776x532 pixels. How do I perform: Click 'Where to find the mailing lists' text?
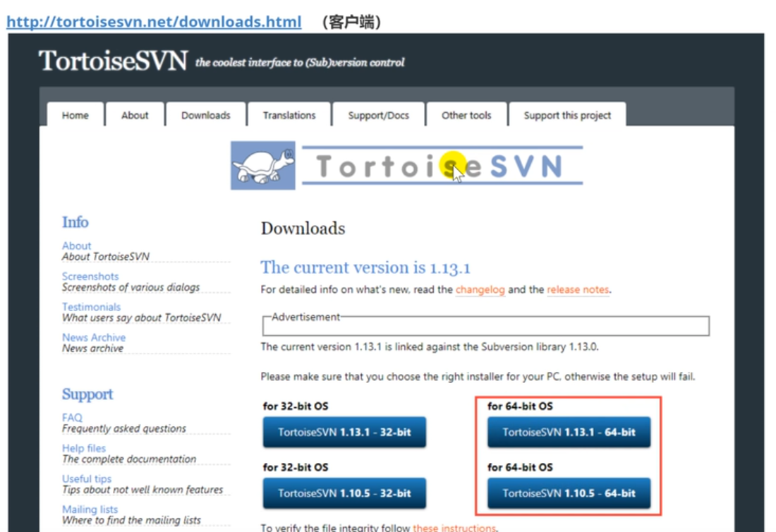(132, 520)
